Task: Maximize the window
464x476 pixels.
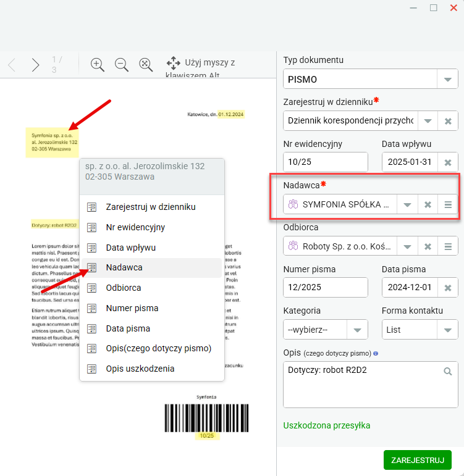Action: click(434, 8)
